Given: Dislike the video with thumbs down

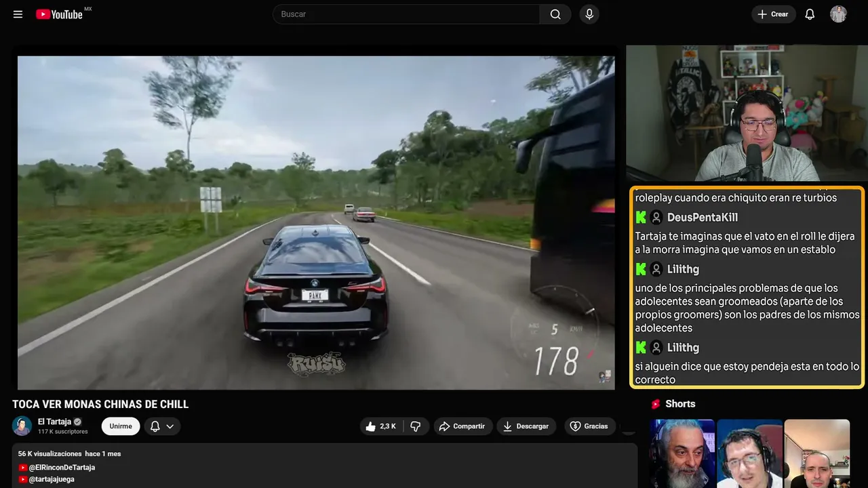Looking at the screenshot, I should pos(416,426).
